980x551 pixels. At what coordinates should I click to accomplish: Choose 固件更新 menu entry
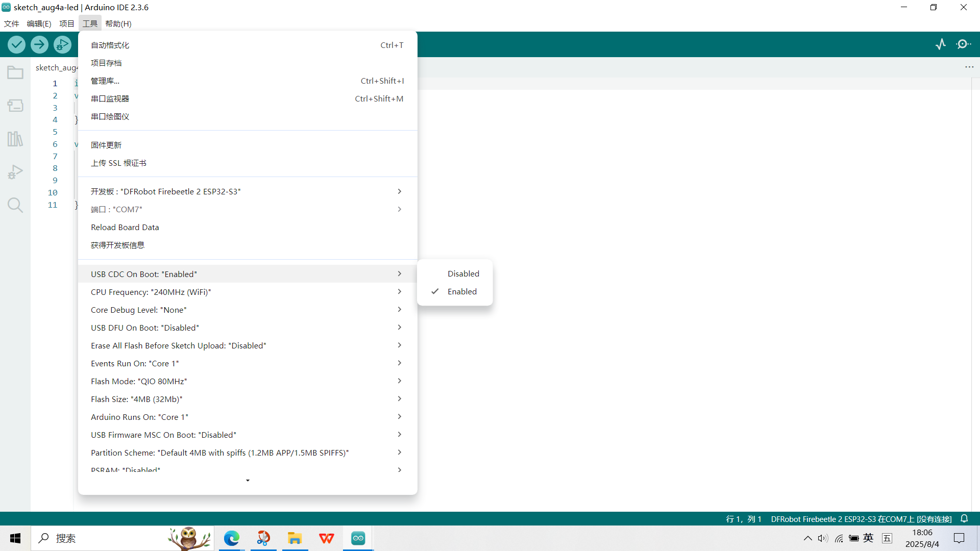[x=248, y=145]
